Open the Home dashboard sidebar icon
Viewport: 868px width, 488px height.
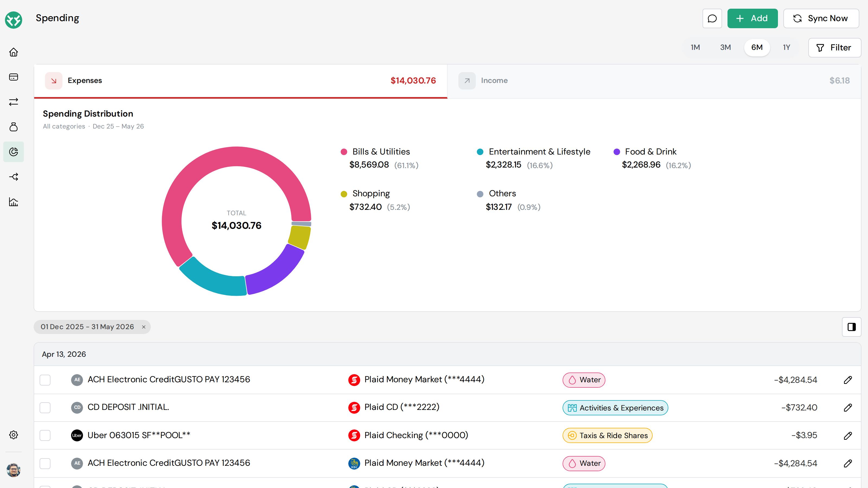pos(14,52)
